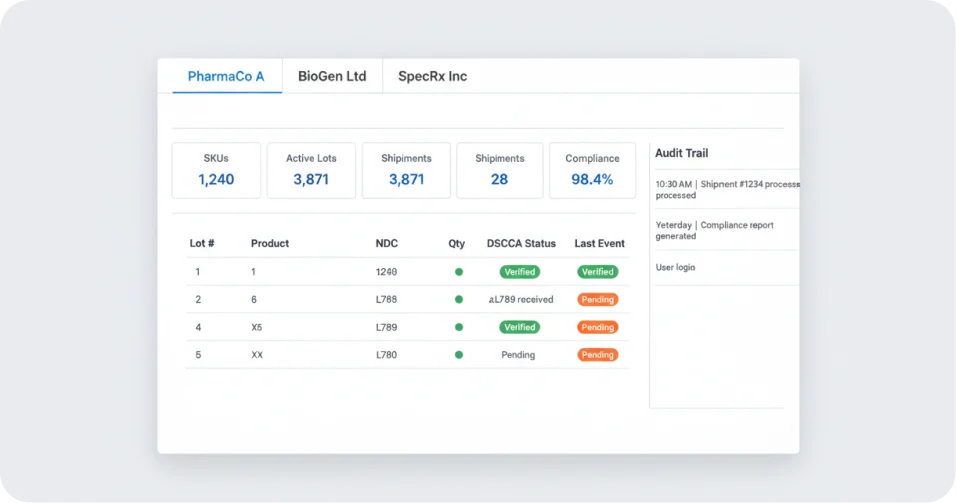Open the Shipments 3,871 card
956x503 pixels.
click(406, 170)
